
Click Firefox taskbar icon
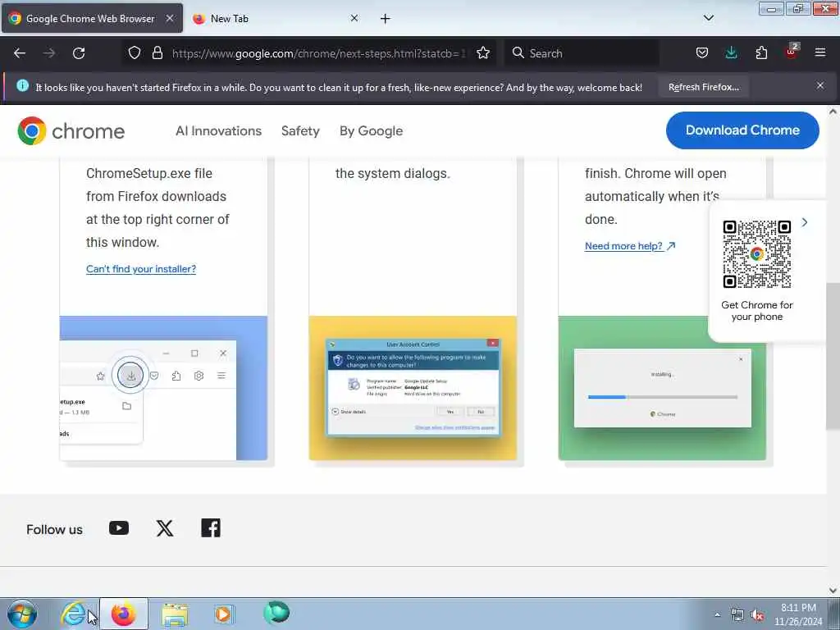point(124,614)
